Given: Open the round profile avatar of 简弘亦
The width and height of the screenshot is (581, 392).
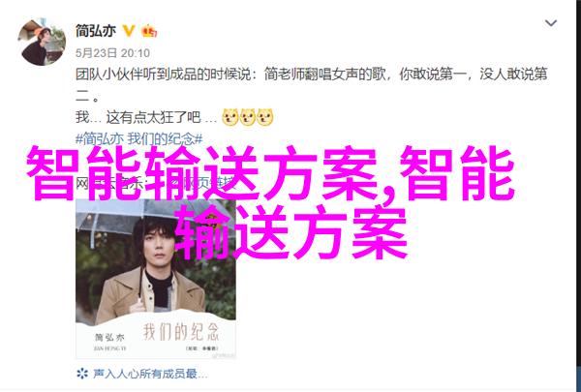Looking at the screenshot, I should [42, 43].
